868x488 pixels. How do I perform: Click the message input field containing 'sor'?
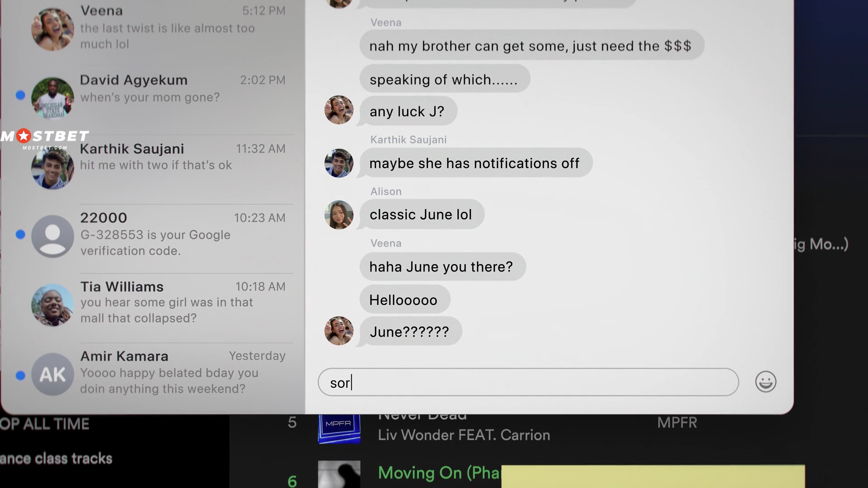coord(528,382)
